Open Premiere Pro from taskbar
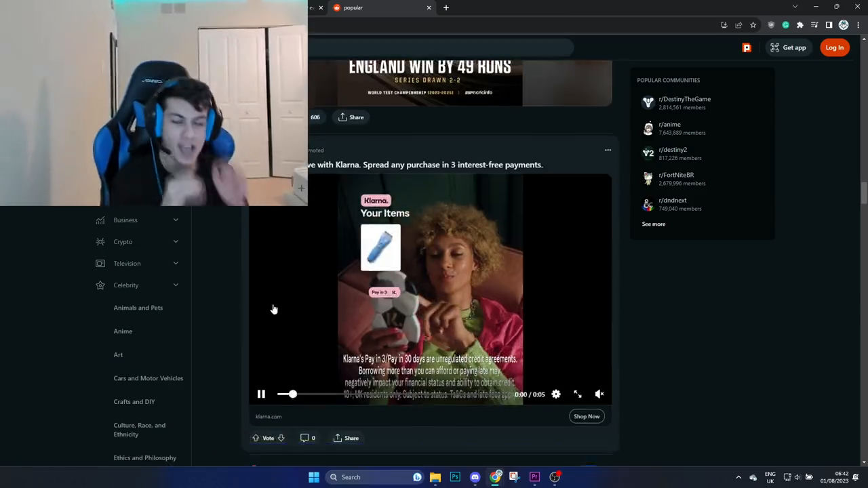The width and height of the screenshot is (868, 488). point(534,477)
